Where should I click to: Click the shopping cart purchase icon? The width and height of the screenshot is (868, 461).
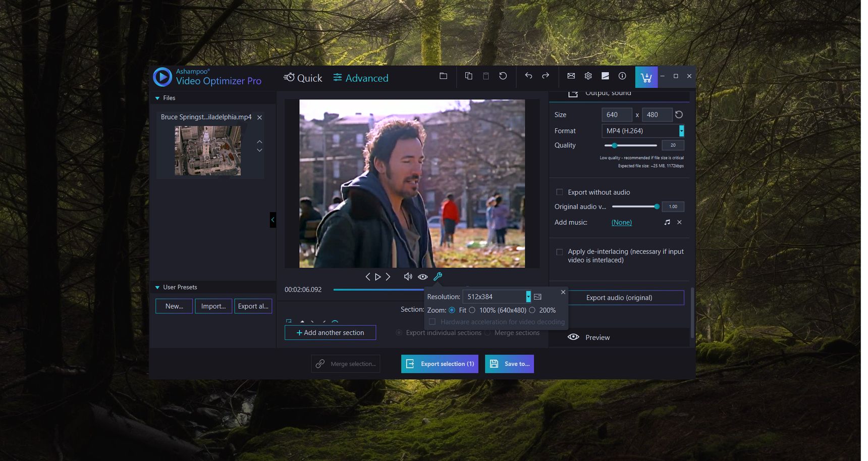click(x=646, y=77)
